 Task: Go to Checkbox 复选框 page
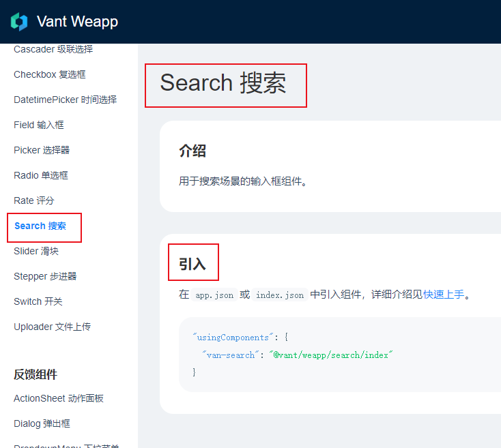pos(50,75)
